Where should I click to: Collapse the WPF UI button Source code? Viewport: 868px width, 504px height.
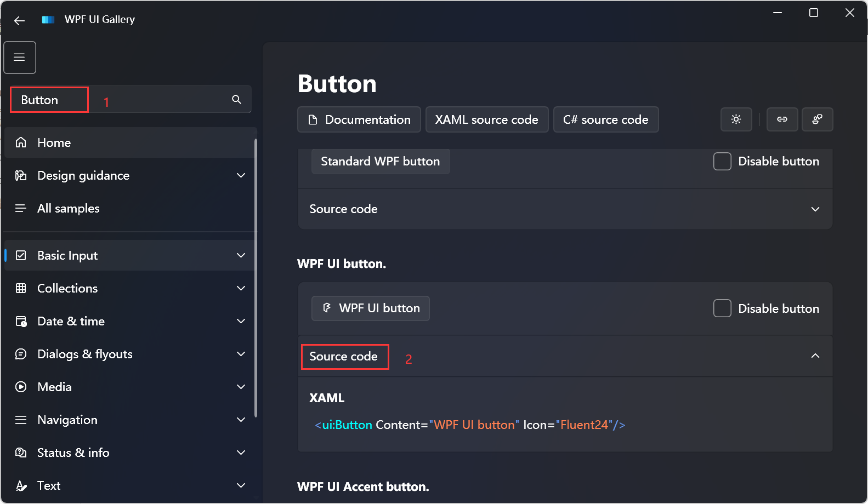815,356
